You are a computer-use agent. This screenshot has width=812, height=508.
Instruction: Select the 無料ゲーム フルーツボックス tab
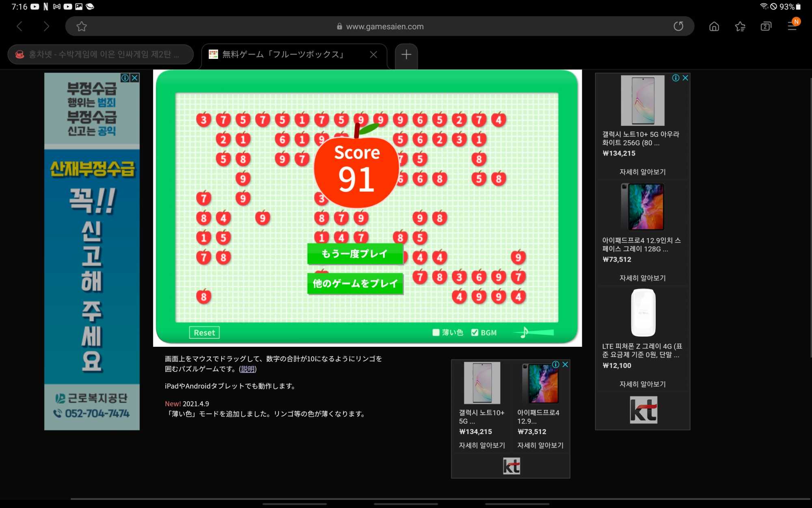pos(283,54)
